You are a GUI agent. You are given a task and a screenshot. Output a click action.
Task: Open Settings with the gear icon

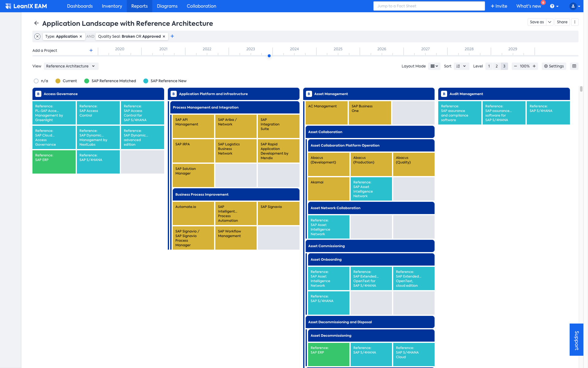554,66
